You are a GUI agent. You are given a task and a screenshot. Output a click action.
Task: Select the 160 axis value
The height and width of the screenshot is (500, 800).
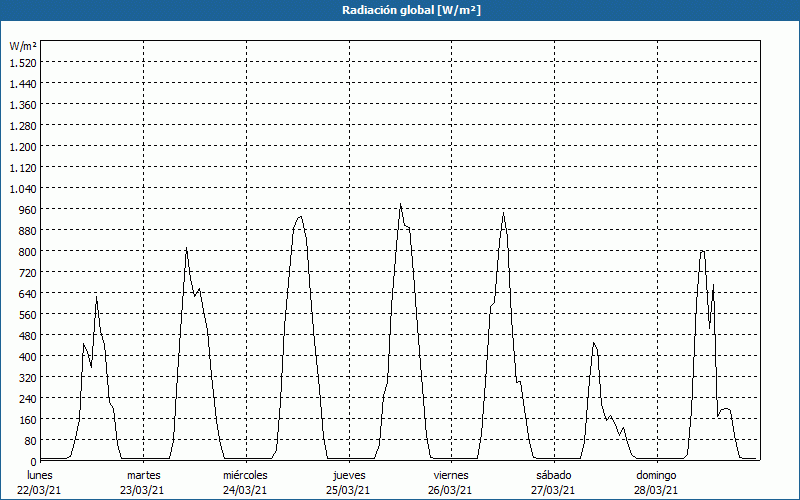tap(27, 419)
